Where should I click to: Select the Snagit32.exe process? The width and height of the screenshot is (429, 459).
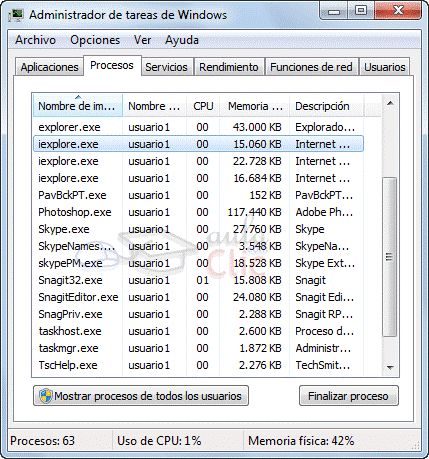198,280
